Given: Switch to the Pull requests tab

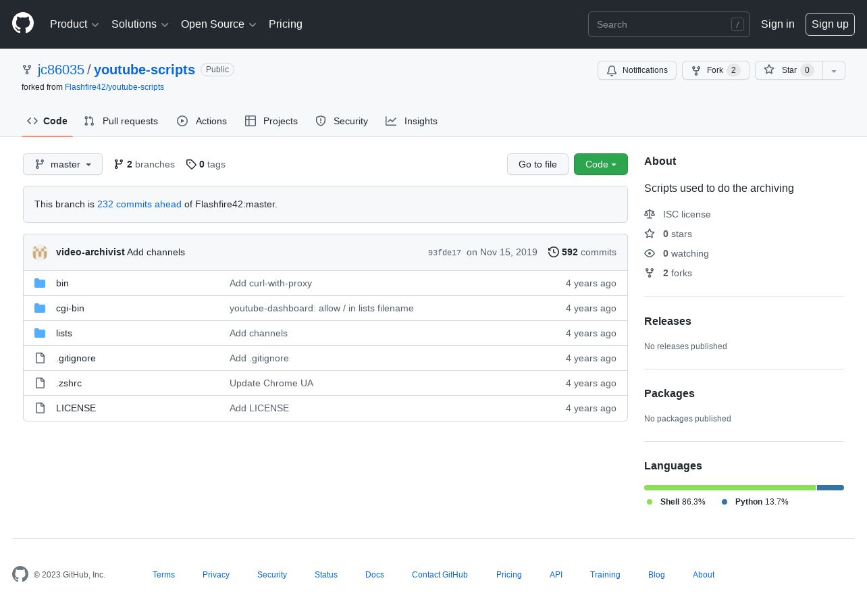Looking at the screenshot, I should pyautogui.click(x=121, y=121).
